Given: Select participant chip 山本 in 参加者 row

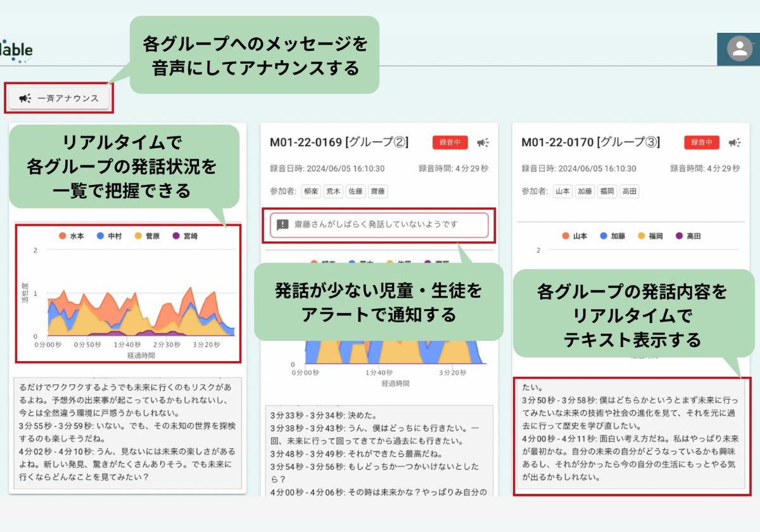Looking at the screenshot, I should (x=562, y=191).
